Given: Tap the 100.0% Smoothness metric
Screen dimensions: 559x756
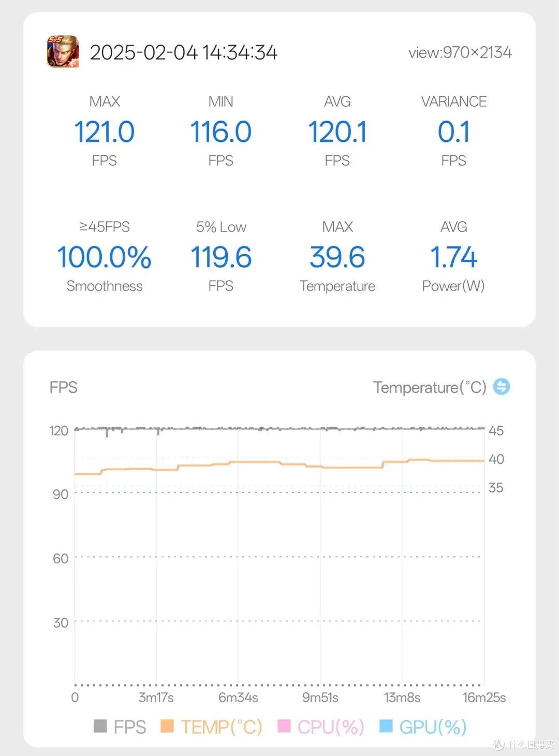Looking at the screenshot, I should [105, 257].
